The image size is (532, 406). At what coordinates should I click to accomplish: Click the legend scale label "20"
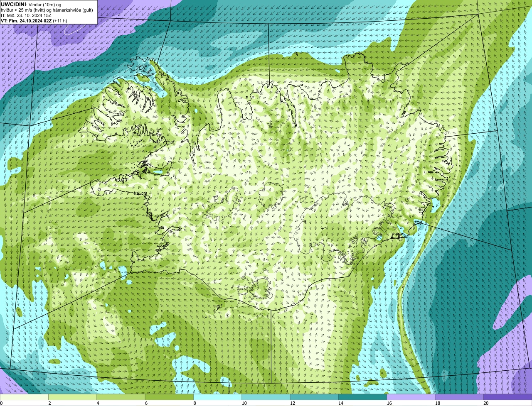pyautogui.click(x=486, y=403)
